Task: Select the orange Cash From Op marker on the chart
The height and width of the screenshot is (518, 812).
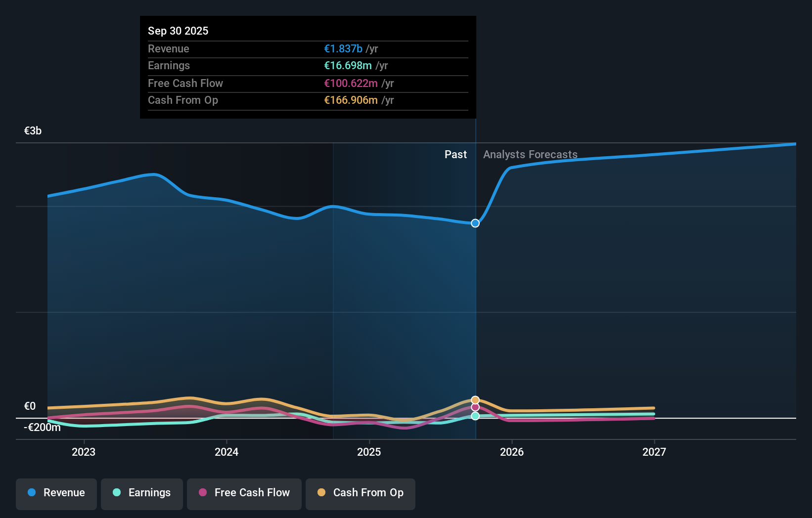Action: tap(475, 399)
